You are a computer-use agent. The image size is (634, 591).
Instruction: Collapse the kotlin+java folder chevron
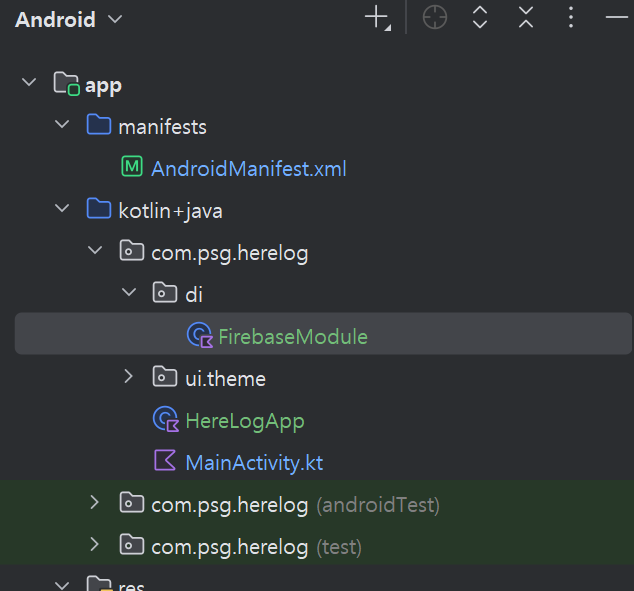[x=62, y=209]
